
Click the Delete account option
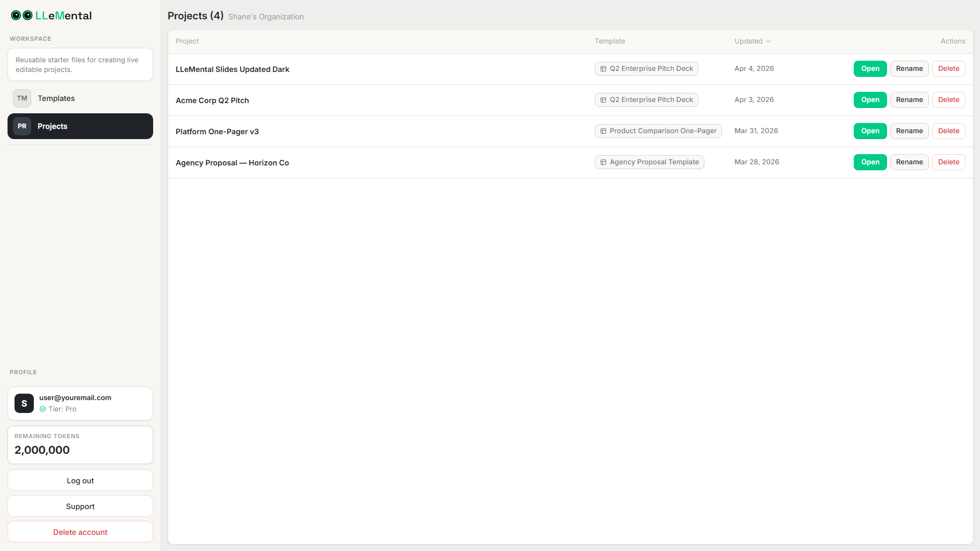point(80,532)
